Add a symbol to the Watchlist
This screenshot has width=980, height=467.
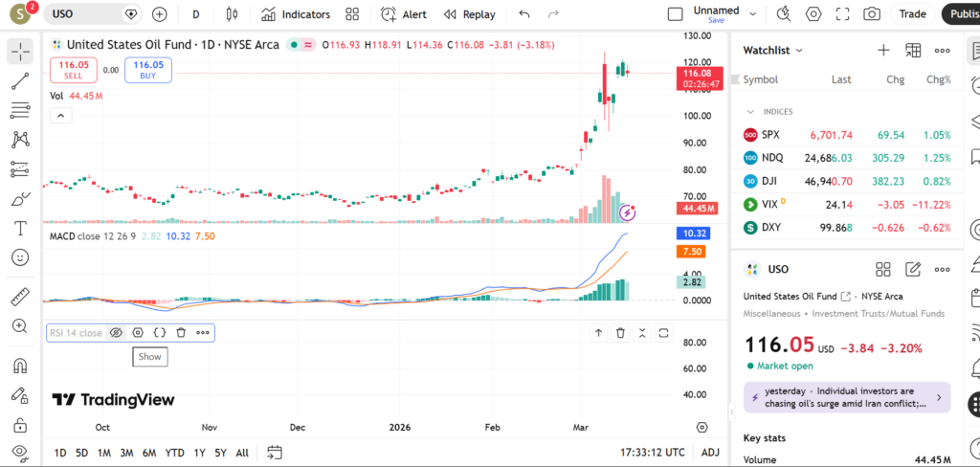point(883,50)
